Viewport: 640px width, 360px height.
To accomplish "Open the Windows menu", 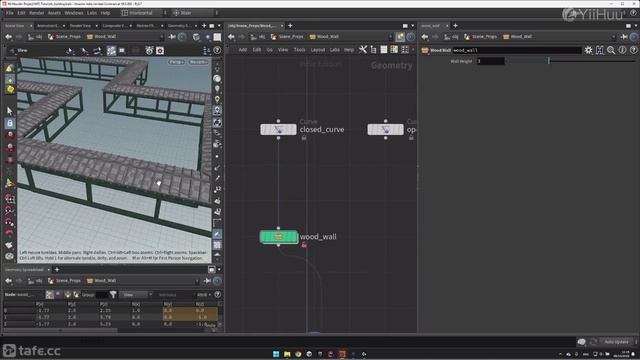I will click(x=74, y=13).
